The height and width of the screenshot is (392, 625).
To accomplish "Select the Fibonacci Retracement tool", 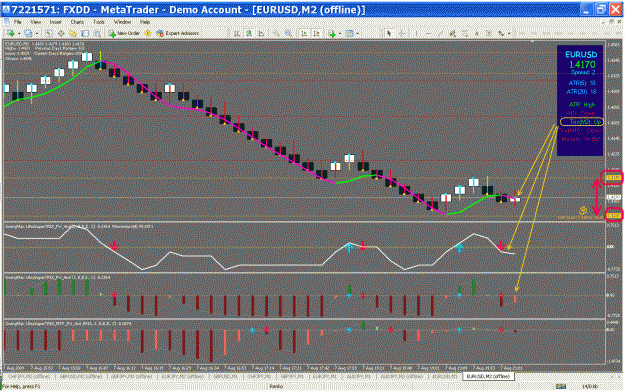I will click(x=465, y=33).
